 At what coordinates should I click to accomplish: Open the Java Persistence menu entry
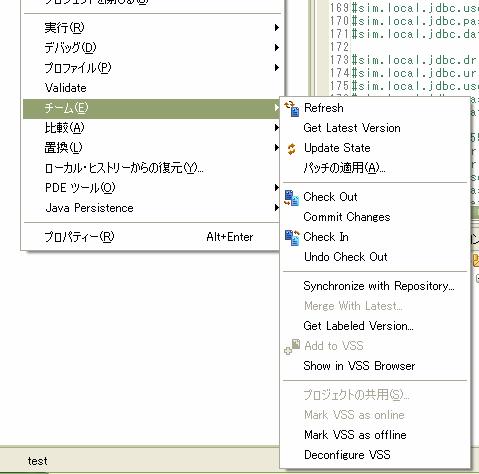click(x=152, y=208)
